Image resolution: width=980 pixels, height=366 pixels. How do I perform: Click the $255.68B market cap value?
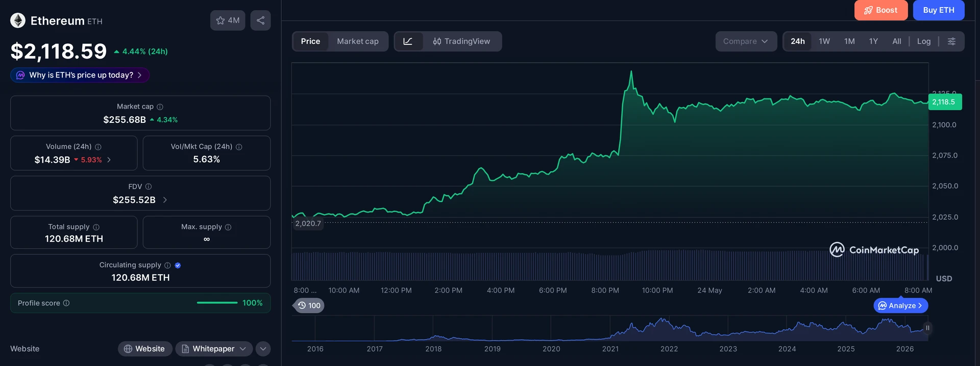coord(125,120)
